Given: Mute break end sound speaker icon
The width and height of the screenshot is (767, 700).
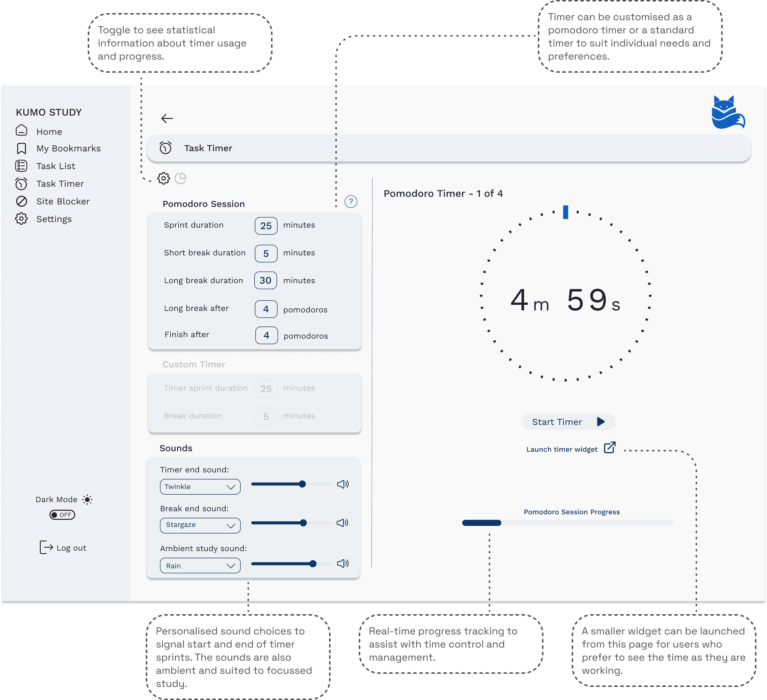Looking at the screenshot, I should coord(342,523).
